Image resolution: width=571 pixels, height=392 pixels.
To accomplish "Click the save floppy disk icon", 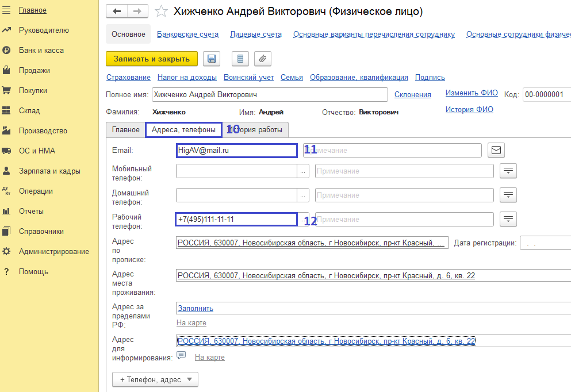I will pos(212,59).
